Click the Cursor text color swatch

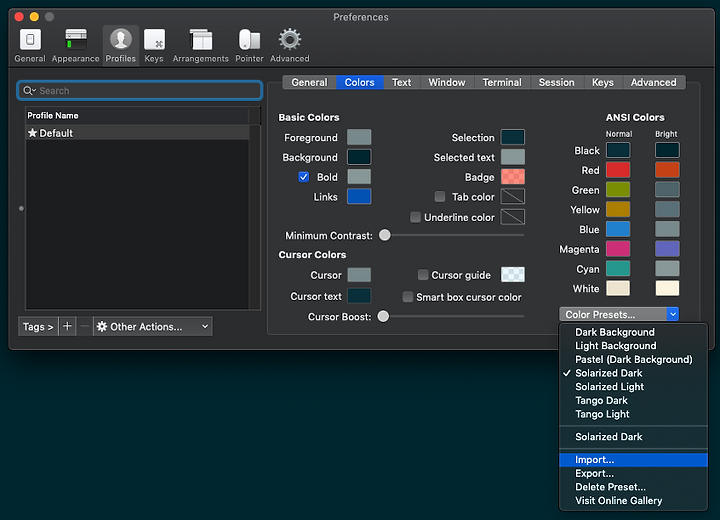click(x=359, y=296)
